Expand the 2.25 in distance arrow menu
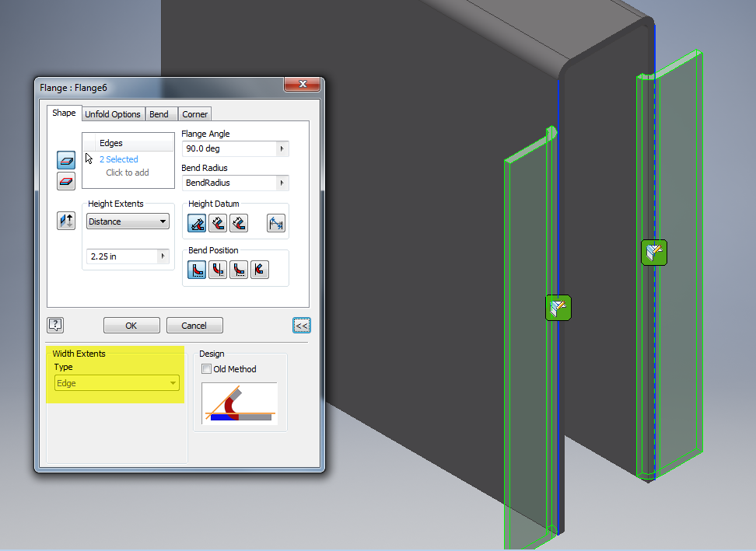This screenshot has height=551, width=756. (x=163, y=256)
